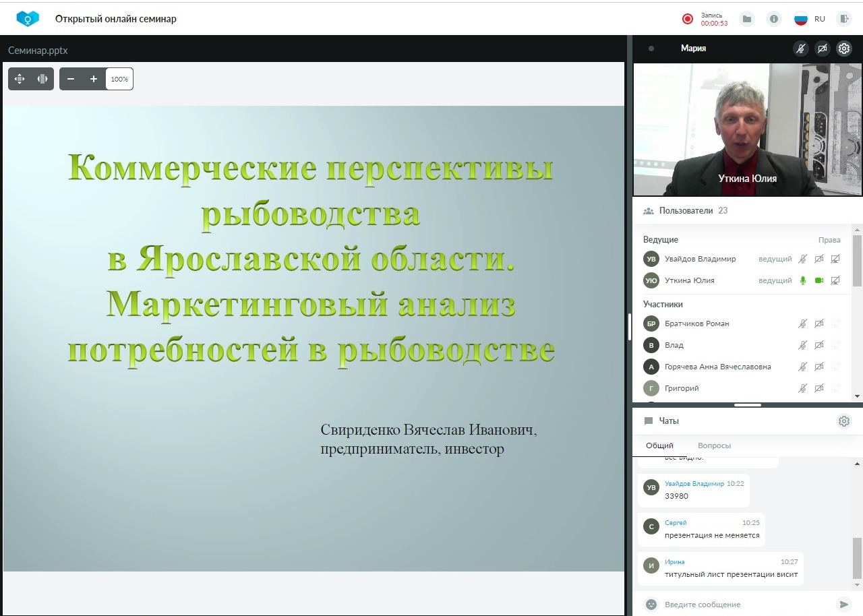
Task: Click the И avatar of Ирина in chat
Action: 651,565
